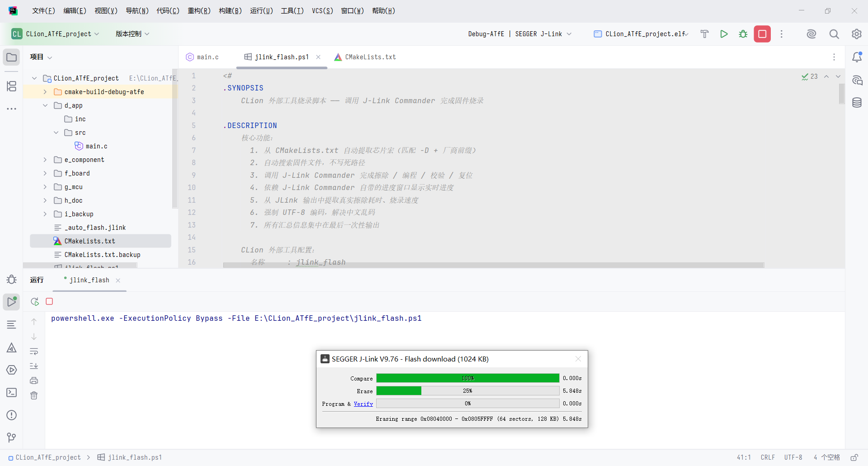The height and width of the screenshot is (466, 868).
Task: Stop jlink_flash in Run panel
Action: pyautogui.click(x=50, y=301)
